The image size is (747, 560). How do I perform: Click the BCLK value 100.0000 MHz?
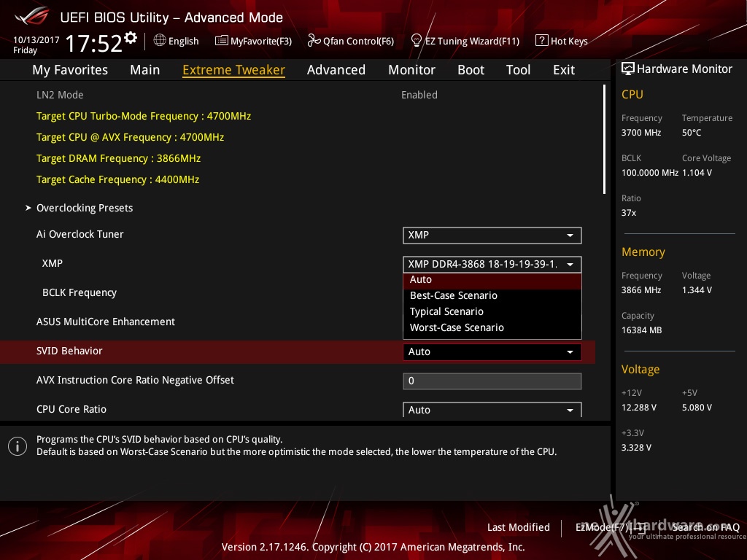pyautogui.click(x=650, y=172)
